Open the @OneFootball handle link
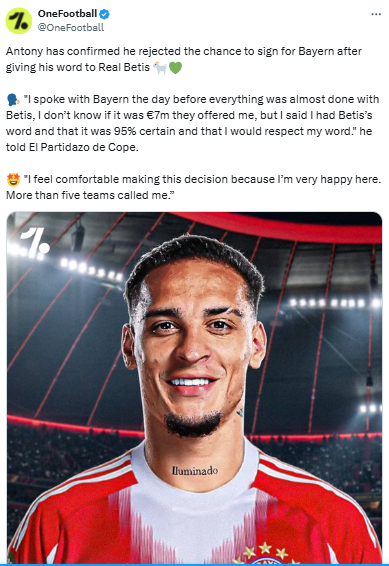The image size is (389, 566). tap(71, 27)
